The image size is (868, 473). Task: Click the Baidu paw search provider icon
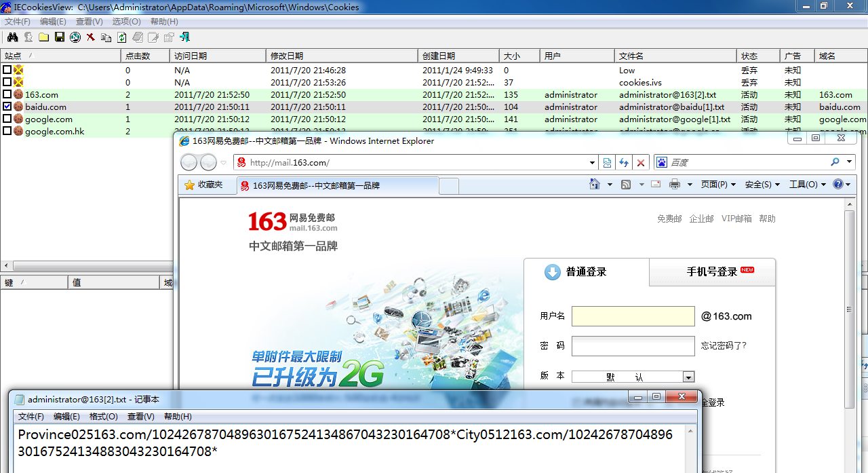(x=662, y=162)
